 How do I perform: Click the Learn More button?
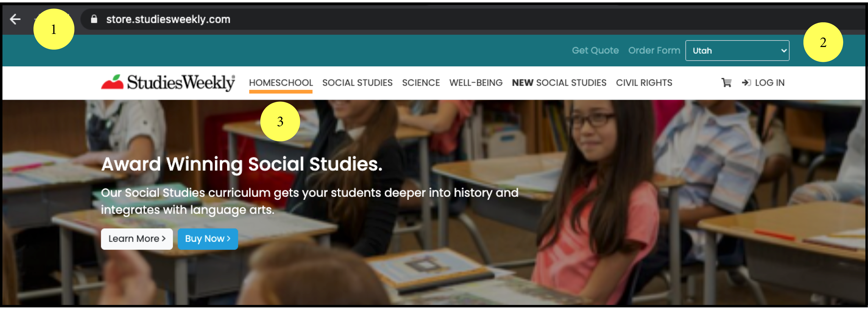(137, 239)
